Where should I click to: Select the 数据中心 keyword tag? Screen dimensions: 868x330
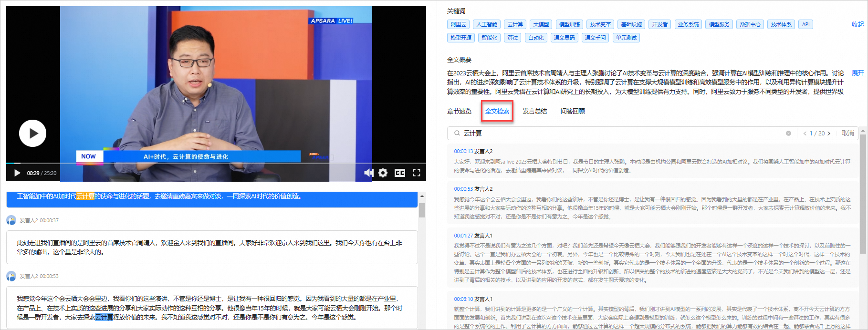[750, 24]
